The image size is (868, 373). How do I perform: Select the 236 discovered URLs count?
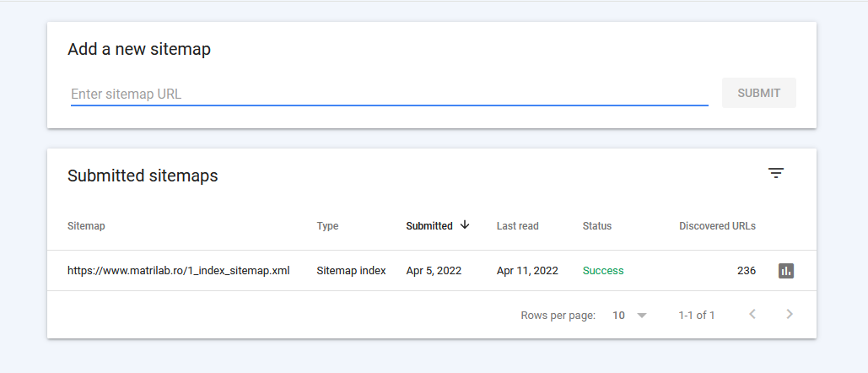[x=746, y=271]
